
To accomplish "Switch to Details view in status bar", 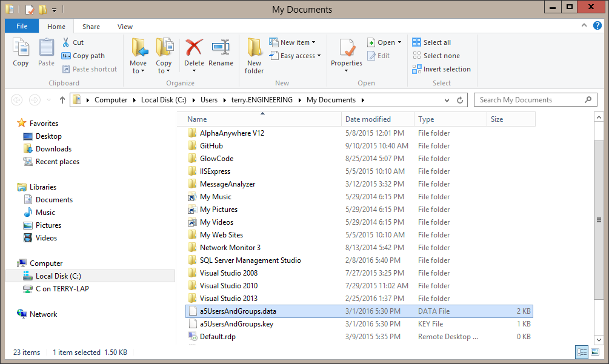I will coord(582,352).
